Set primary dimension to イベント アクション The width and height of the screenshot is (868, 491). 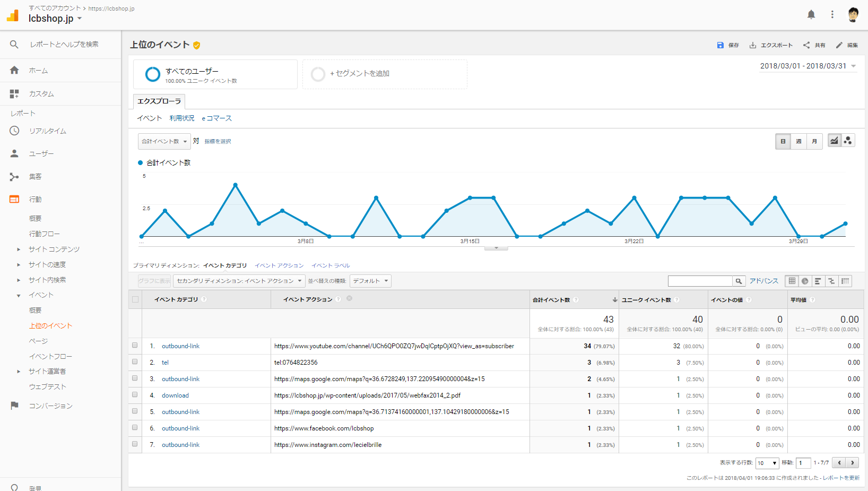(x=279, y=265)
